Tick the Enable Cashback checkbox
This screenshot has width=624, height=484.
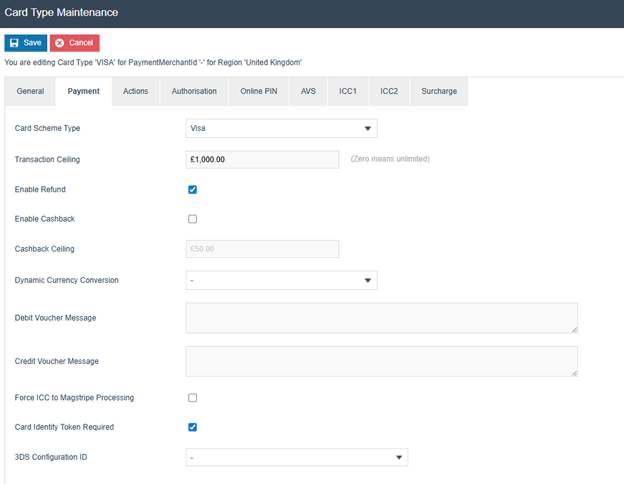coord(193,219)
